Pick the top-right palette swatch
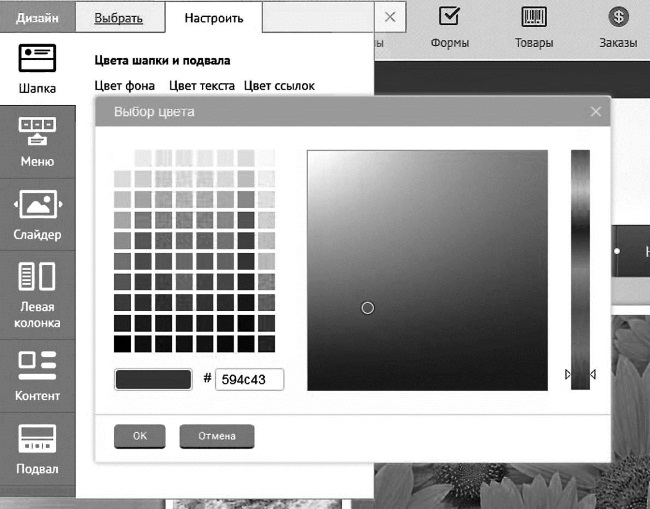The image size is (650, 509). (x=267, y=158)
